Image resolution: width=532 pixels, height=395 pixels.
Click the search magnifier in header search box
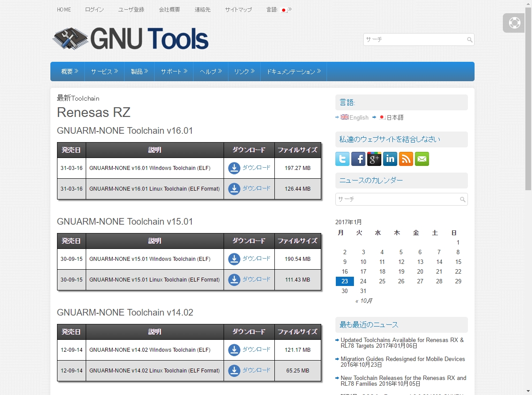coord(470,40)
